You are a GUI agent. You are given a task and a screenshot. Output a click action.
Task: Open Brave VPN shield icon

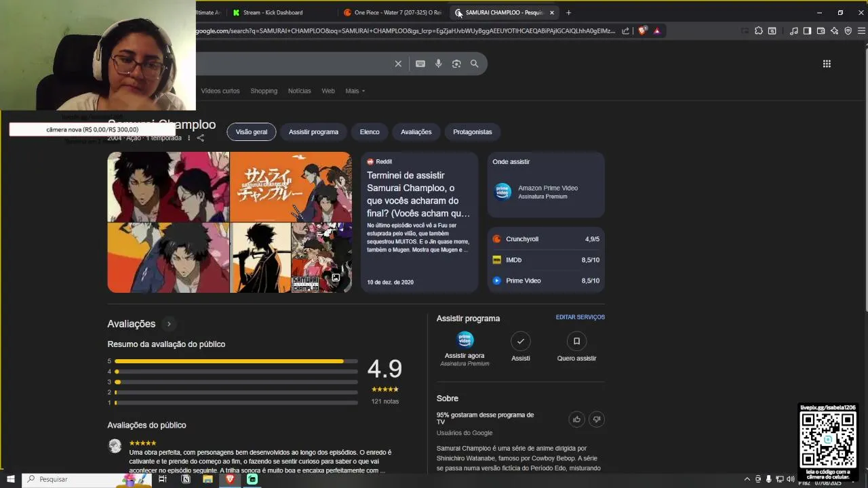848,30
